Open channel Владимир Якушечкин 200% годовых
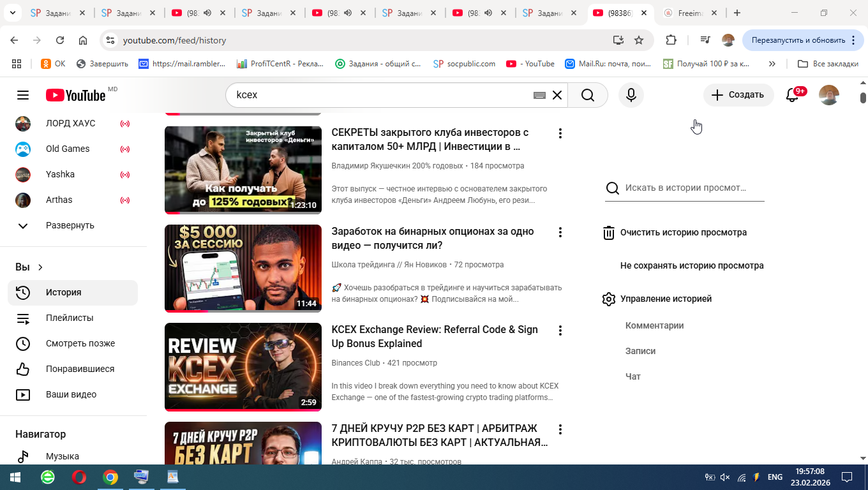 [x=397, y=166]
